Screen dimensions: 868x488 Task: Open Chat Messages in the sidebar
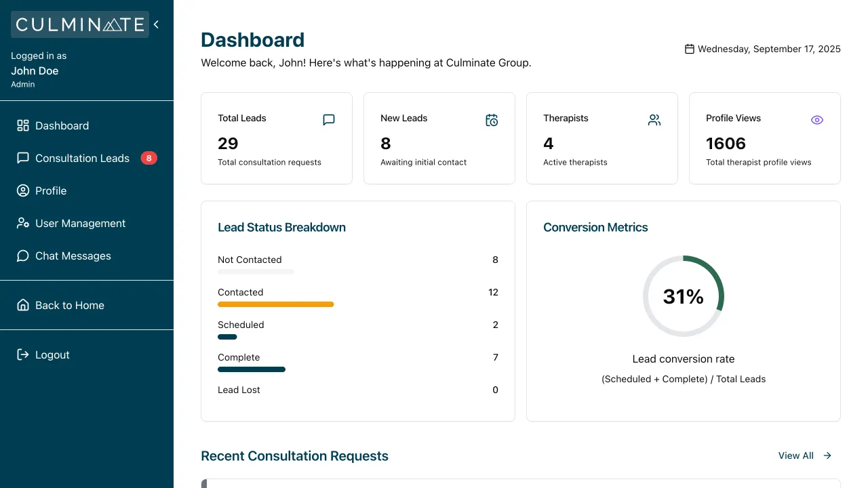point(73,256)
